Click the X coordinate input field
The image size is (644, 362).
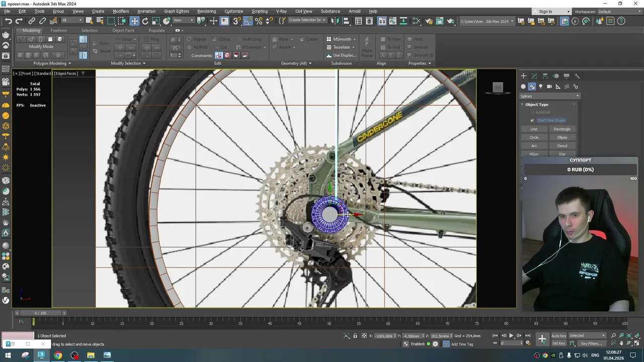pos(384,336)
